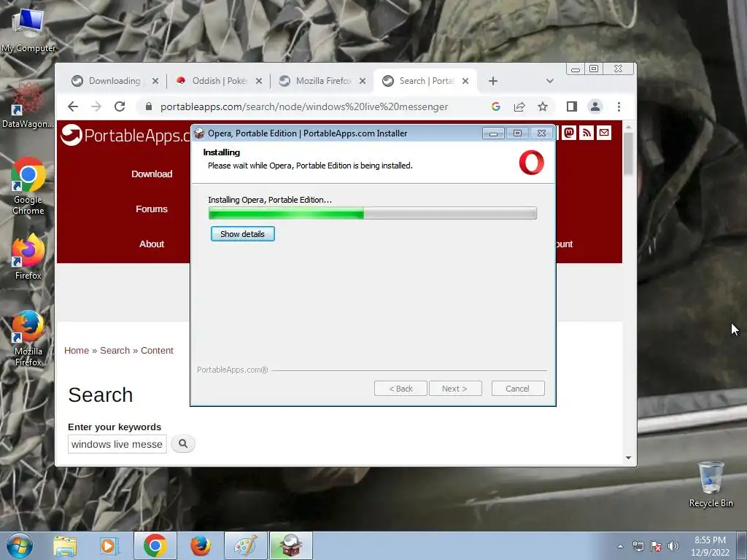This screenshot has height=560, width=747.
Task: Reload the Chrome page
Action: 120,106
